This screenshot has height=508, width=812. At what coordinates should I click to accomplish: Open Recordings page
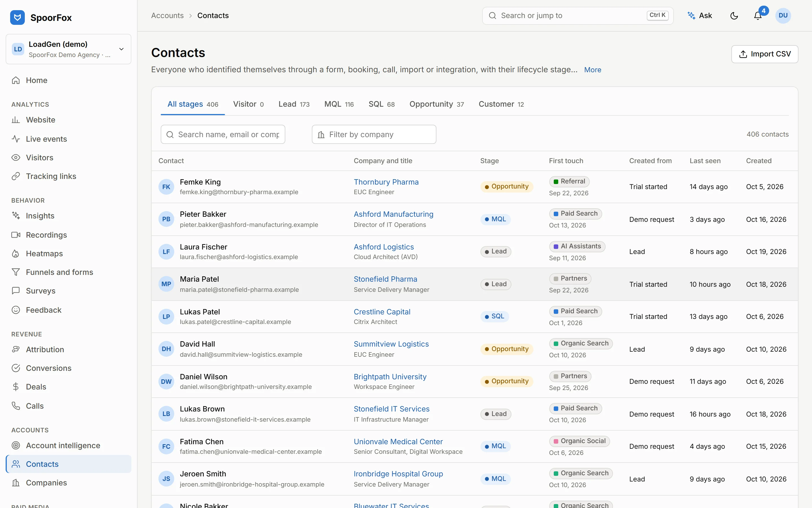68,235
